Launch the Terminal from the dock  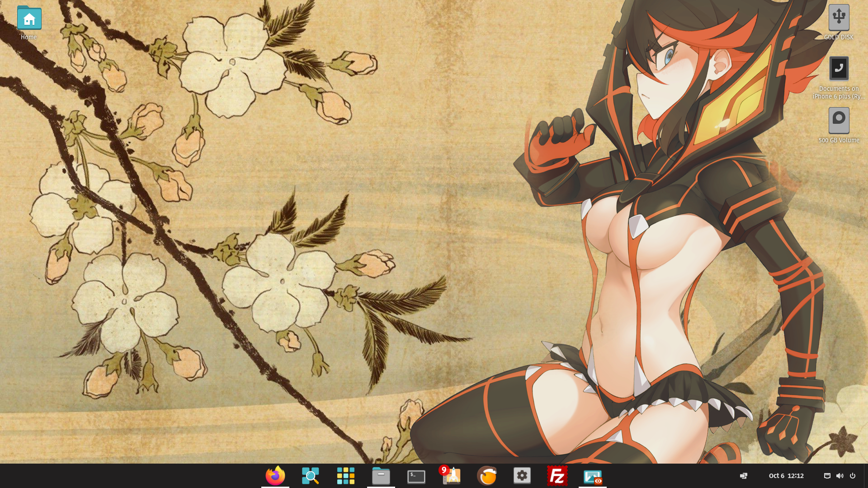pos(416,476)
